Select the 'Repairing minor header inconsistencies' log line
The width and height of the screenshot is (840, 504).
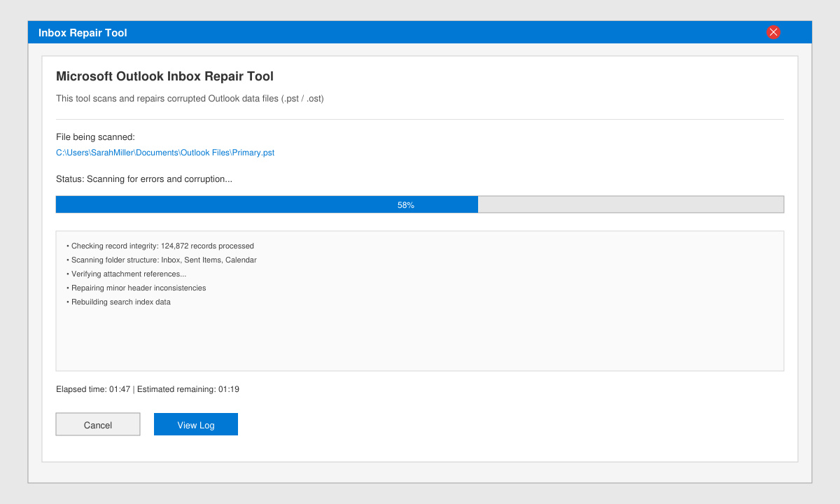coord(136,288)
